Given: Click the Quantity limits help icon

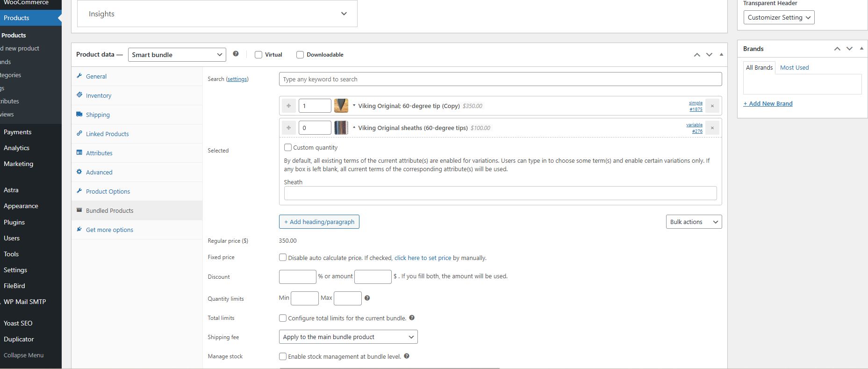Looking at the screenshot, I should (x=367, y=298).
